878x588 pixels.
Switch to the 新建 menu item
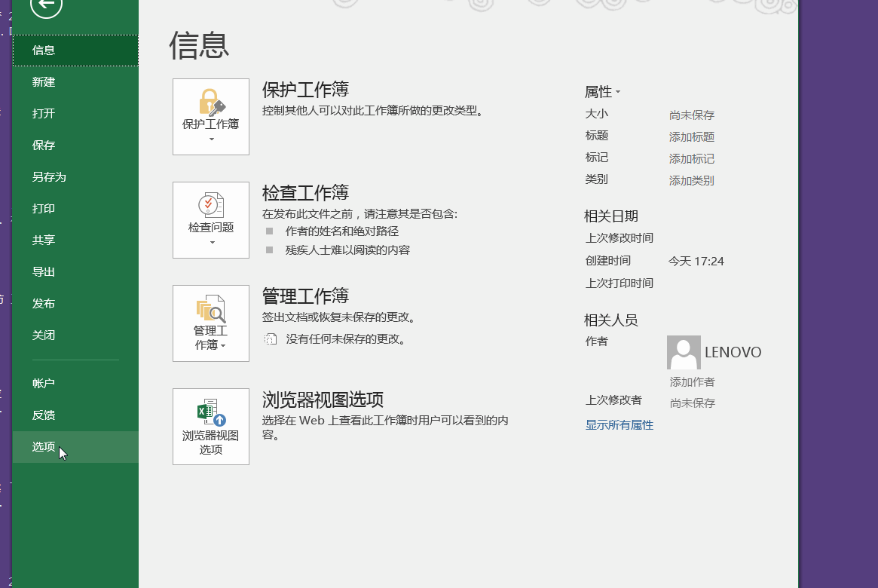(42, 81)
